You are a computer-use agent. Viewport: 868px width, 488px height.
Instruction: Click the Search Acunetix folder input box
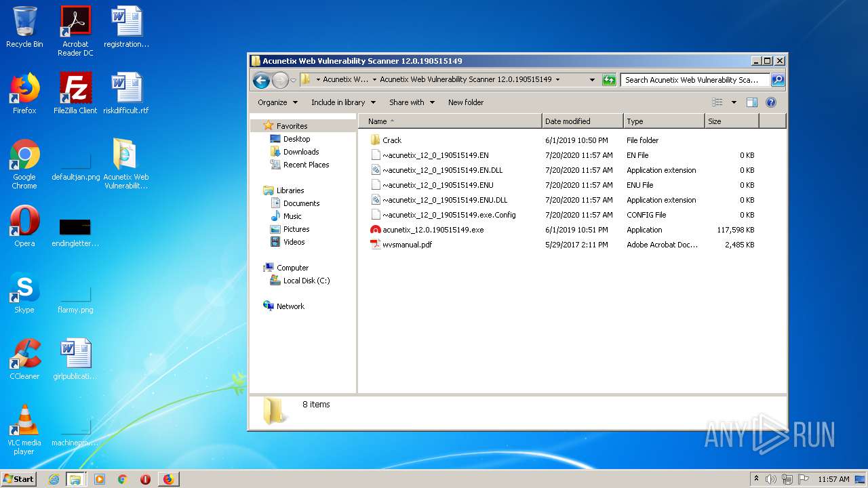click(x=695, y=80)
